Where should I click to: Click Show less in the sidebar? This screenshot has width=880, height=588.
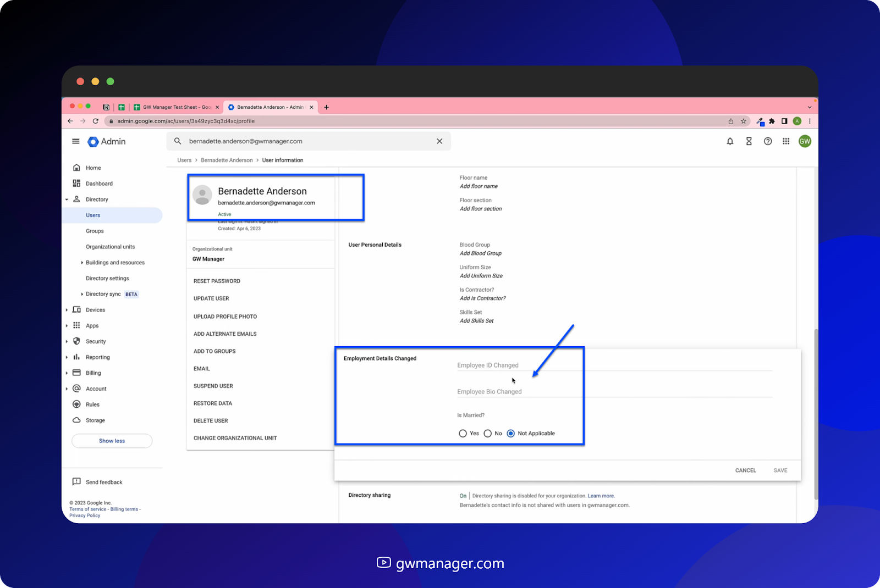112,441
